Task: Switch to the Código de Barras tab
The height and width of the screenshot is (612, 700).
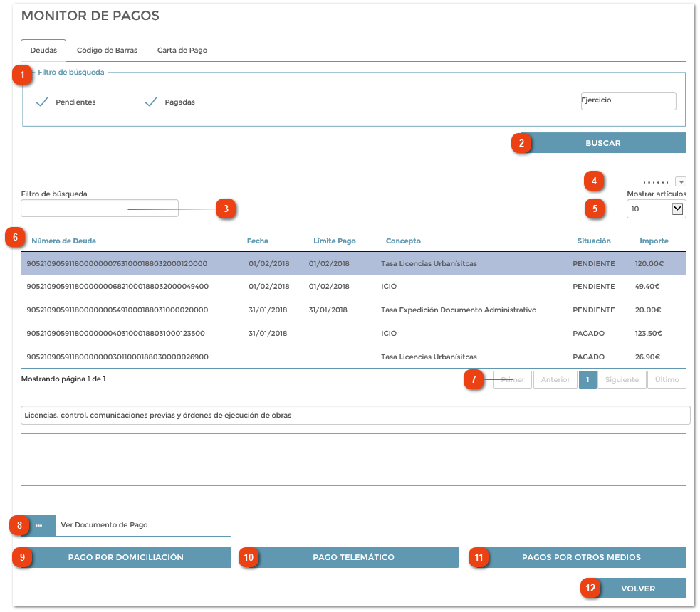Action: pyautogui.click(x=107, y=51)
